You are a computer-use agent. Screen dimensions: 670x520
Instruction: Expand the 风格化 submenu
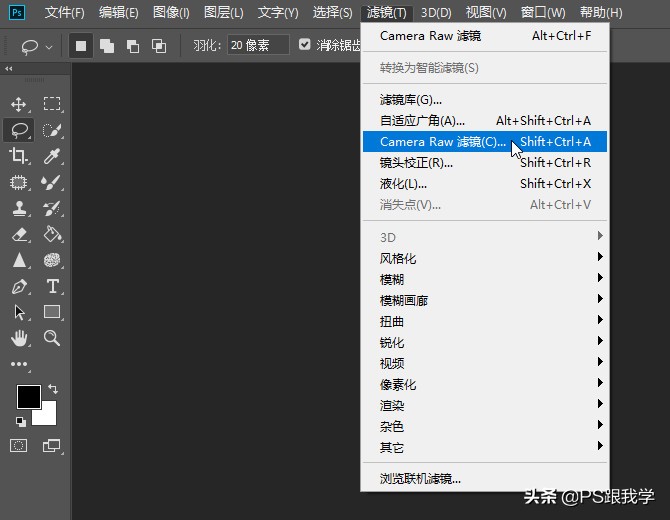485,258
